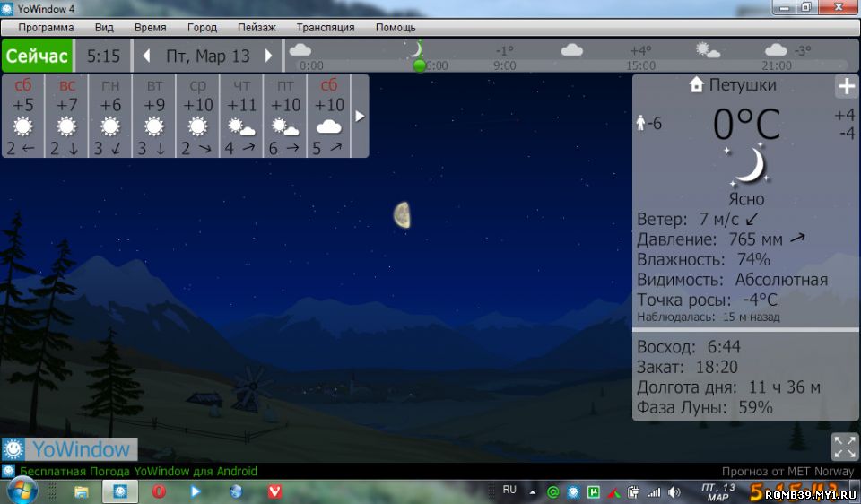Click the home icon next to Петушки
This screenshot has height=504, width=861.
(696, 85)
